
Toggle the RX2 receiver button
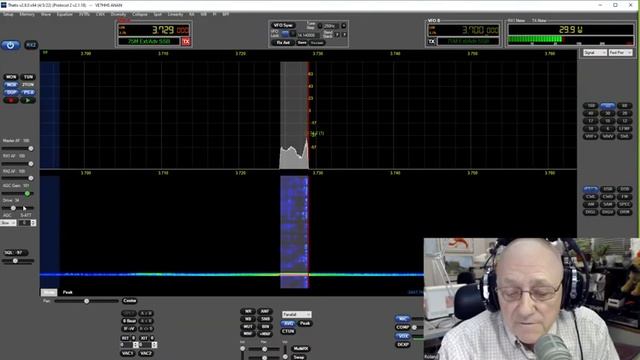pyautogui.click(x=31, y=45)
